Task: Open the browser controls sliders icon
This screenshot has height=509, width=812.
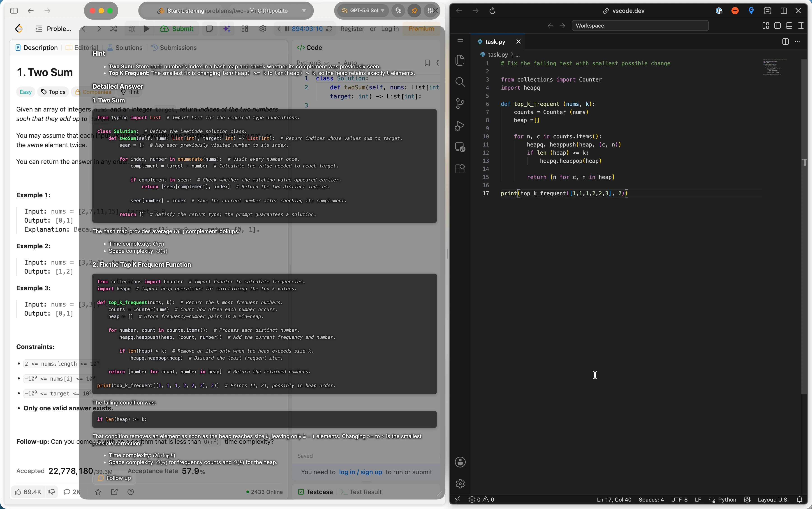Action: [767, 11]
